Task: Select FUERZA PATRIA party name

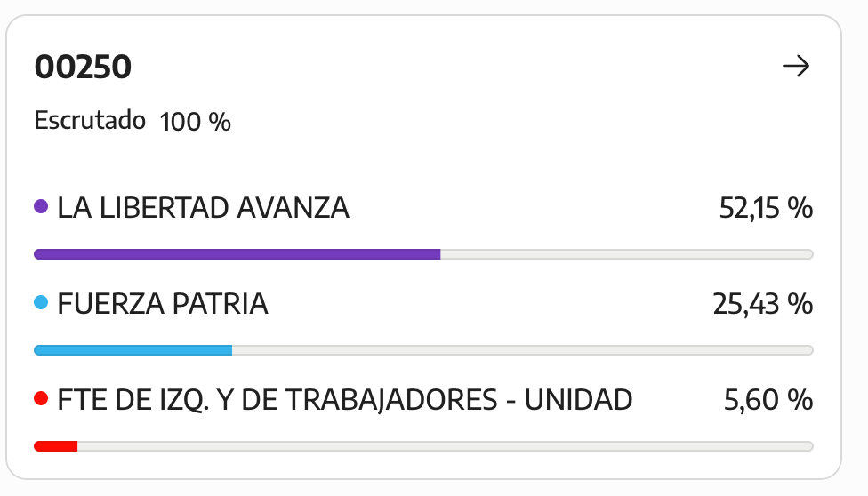Action: (x=163, y=304)
